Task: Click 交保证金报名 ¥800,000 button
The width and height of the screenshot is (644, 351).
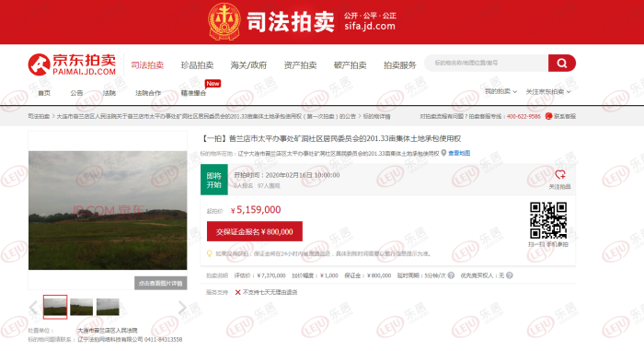Action: [255, 231]
